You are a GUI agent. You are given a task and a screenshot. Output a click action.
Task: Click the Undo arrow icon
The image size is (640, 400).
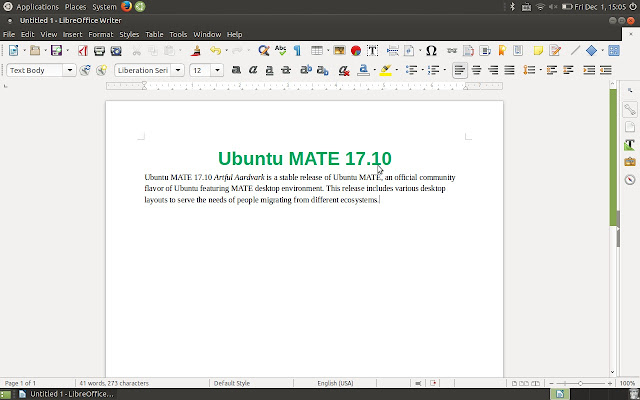[213, 50]
